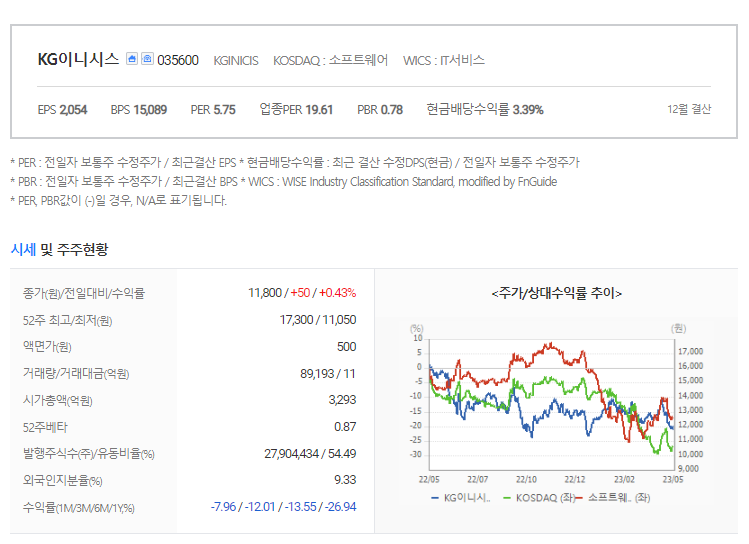The width and height of the screenshot is (749, 544).
Task: Click the market cap value 3,293
Action: click(342, 400)
